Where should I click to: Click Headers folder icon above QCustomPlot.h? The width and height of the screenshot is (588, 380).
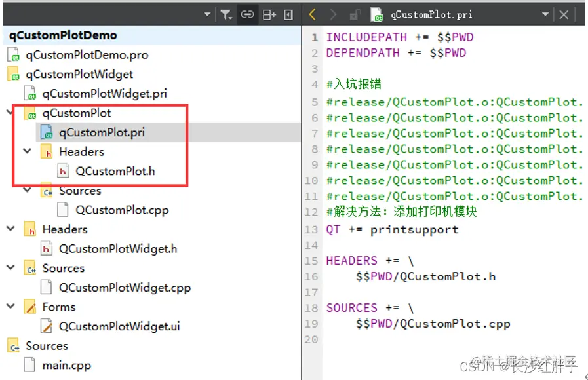click(x=46, y=152)
